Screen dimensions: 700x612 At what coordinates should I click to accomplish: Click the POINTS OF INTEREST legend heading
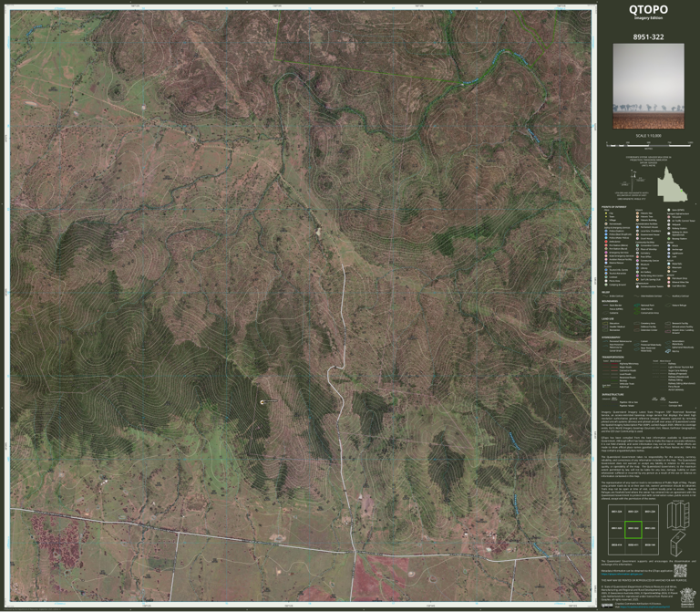point(613,207)
